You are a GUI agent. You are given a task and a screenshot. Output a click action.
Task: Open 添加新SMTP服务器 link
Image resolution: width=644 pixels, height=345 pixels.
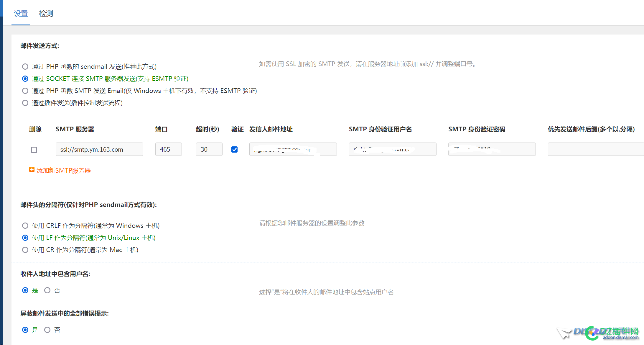(x=64, y=171)
